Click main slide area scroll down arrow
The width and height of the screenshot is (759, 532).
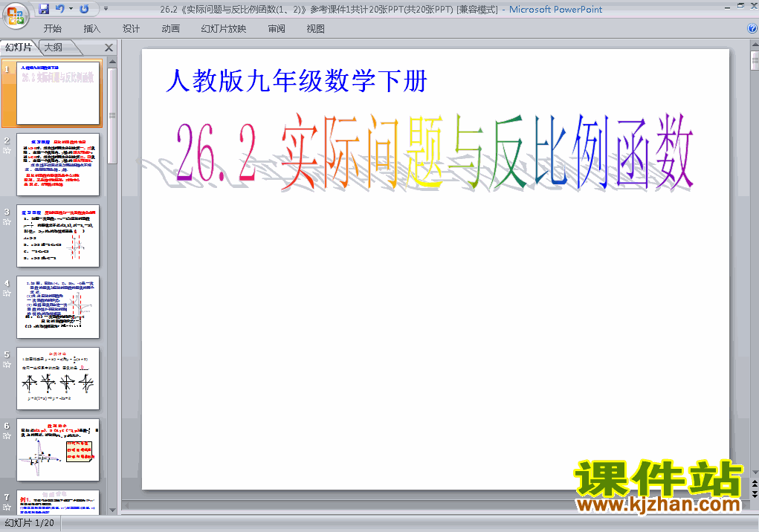755,472
